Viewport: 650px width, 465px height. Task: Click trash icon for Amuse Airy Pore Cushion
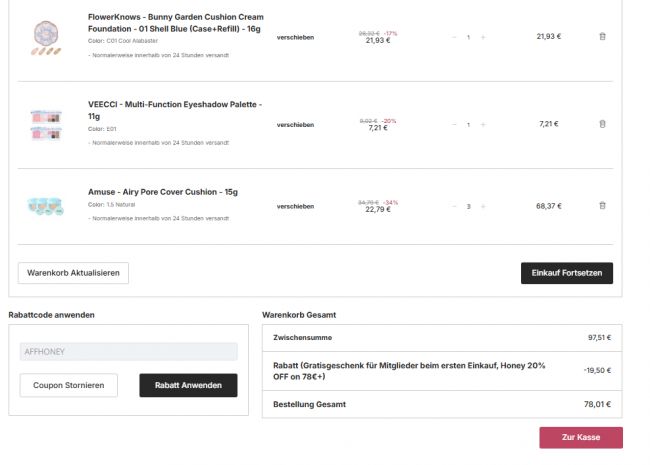point(602,206)
